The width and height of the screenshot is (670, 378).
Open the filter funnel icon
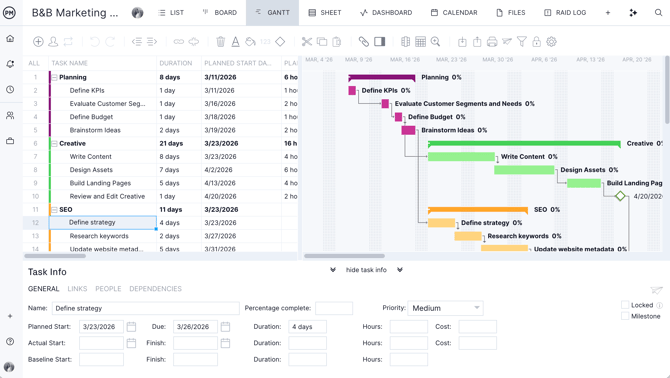[522, 41]
